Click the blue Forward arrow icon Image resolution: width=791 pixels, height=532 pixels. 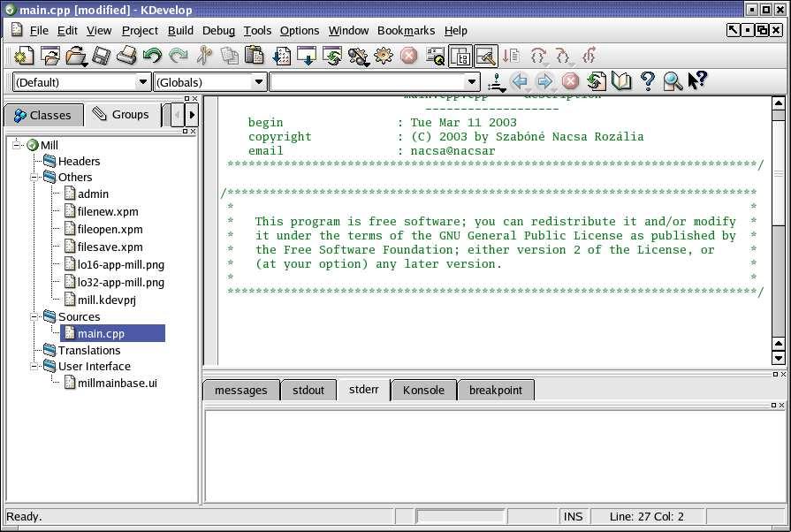(x=544, y=81)
